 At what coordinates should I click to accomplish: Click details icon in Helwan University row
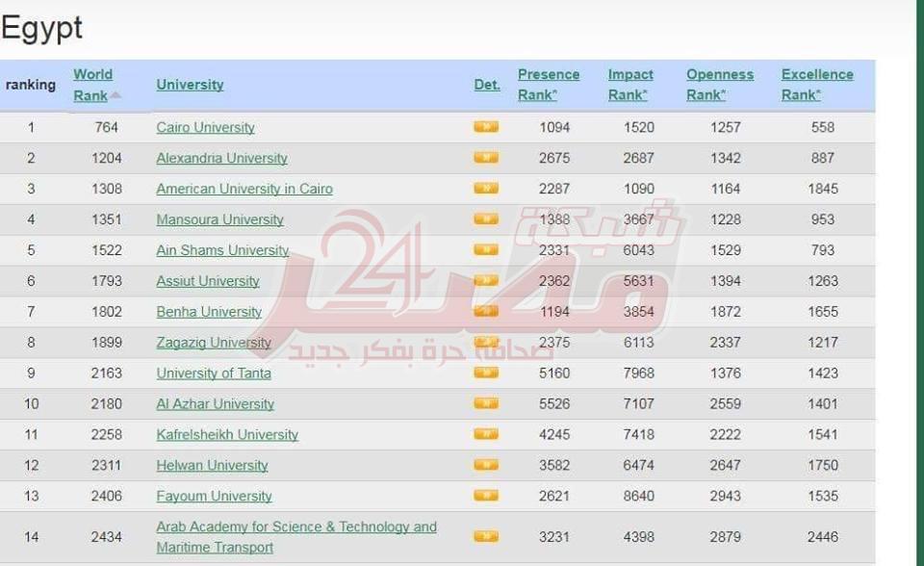[486, 466]
